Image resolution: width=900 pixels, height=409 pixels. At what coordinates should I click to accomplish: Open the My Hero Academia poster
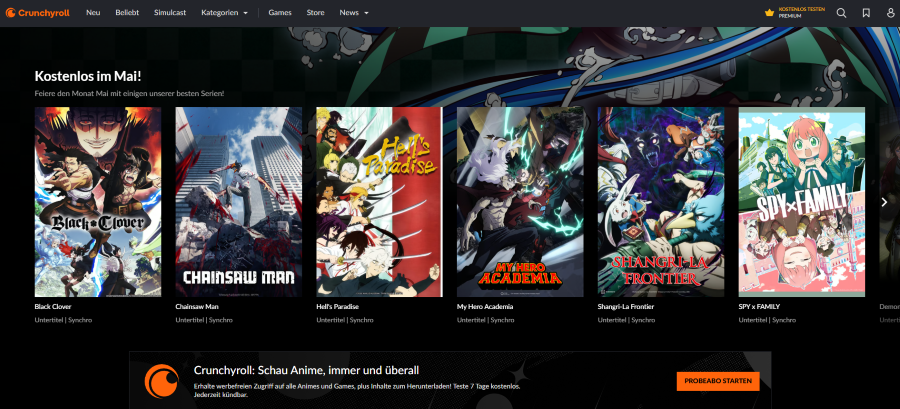click(x=520, y=202)
